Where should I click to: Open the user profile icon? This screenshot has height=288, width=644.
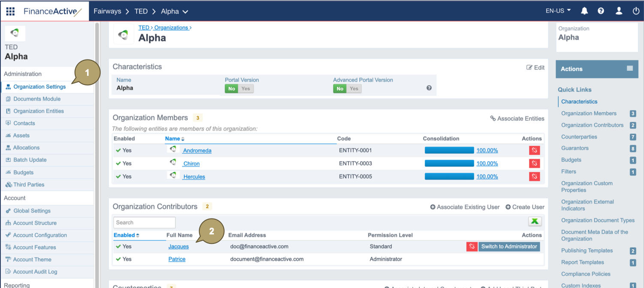619,11
